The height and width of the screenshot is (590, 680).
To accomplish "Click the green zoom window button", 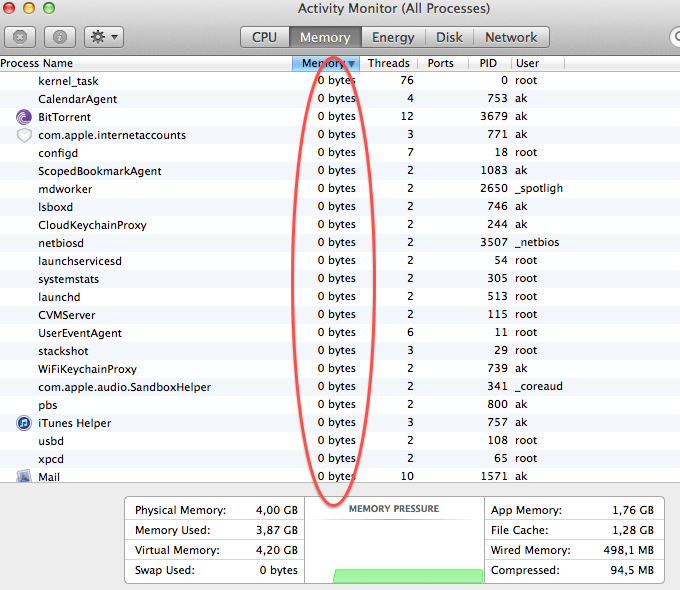I will click(x=49, y=8).
